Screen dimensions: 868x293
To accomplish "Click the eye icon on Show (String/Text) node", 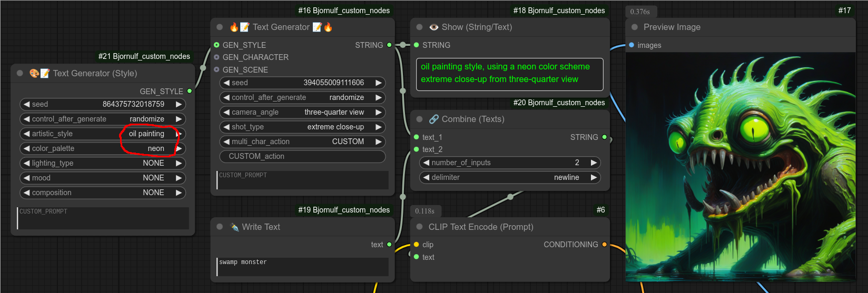I will (x=434, y=27).
